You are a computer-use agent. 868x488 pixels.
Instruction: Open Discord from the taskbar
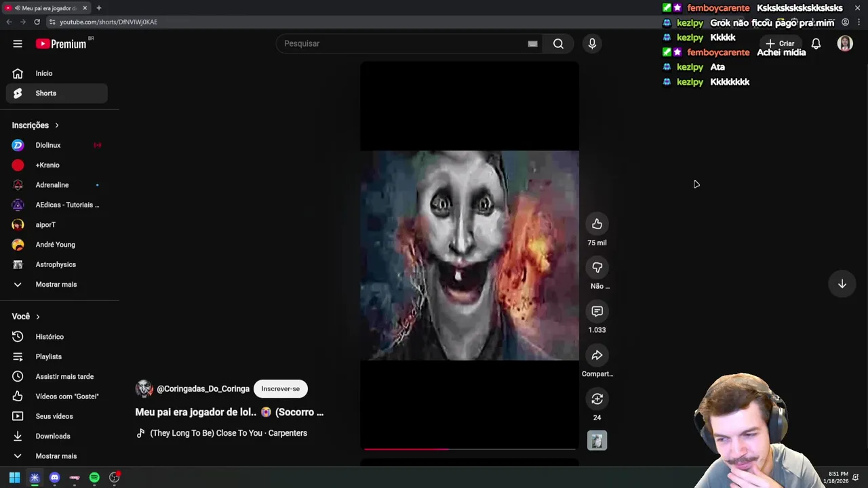[x=55, y=477]
